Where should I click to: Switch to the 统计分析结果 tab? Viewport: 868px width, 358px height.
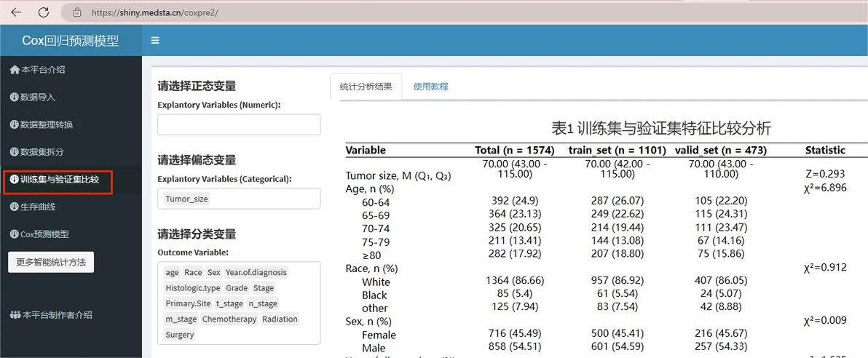(366, 87)
